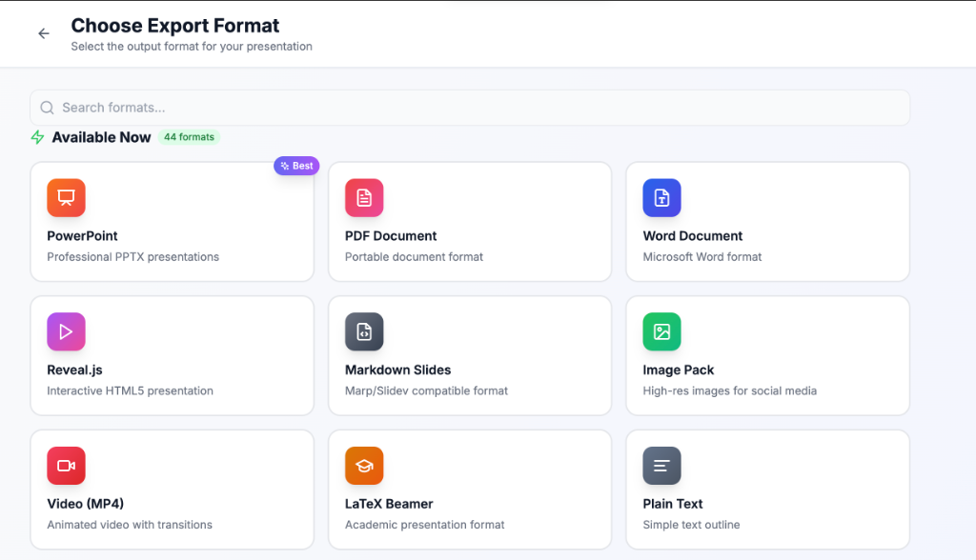This screenshot has height=560, width=976.
Task: Select the PDF Document format card
Action: tap(469, 222)
